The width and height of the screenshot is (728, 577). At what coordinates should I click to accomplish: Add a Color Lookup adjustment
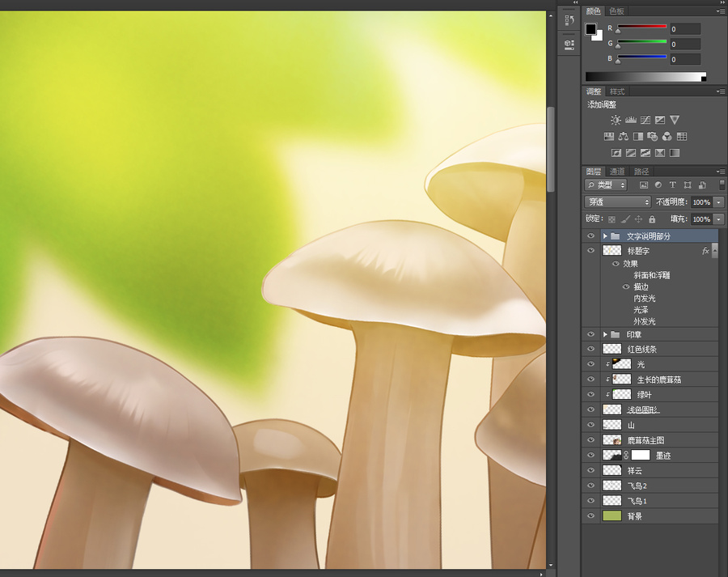point(682,137)
